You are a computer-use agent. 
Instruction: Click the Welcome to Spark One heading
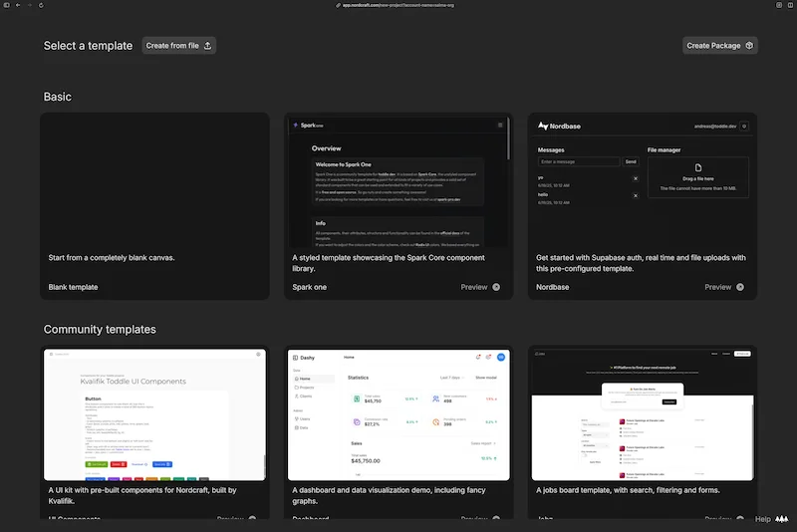point(343,164)
